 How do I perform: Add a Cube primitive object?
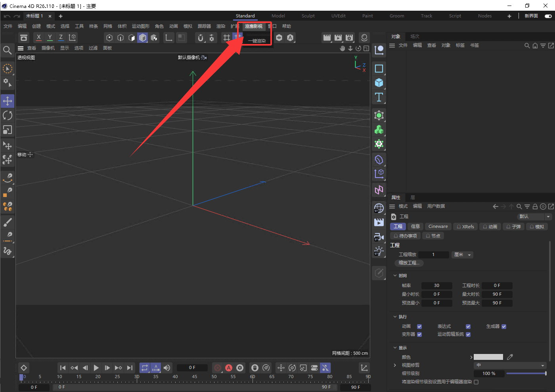tap(379, 83)
